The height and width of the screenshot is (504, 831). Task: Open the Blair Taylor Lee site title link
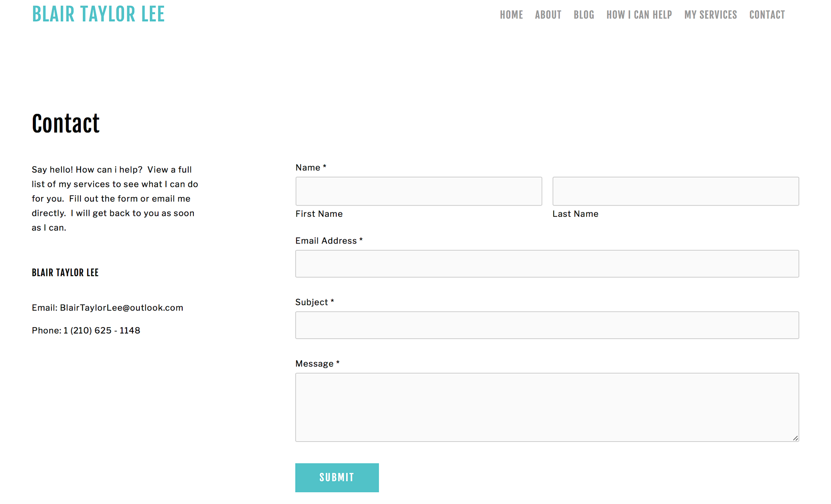98,14
